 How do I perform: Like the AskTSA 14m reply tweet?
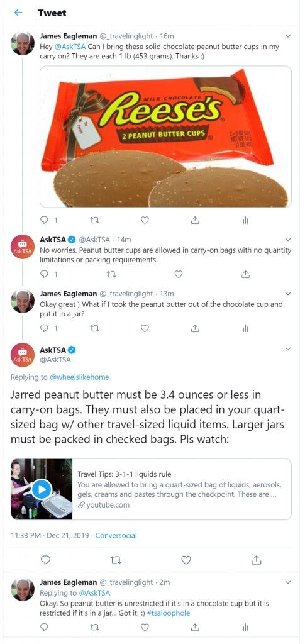178,274
